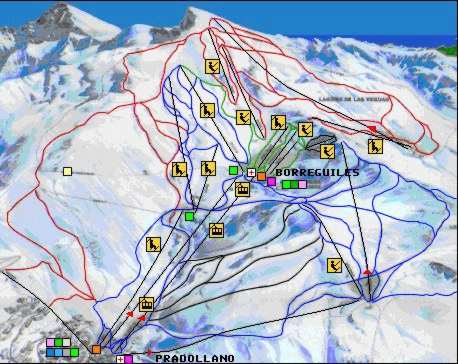The image size is (458, 364).
Task: Click the BORREGUILES station label
Action: pyautogui.click(x=318, y=172)
